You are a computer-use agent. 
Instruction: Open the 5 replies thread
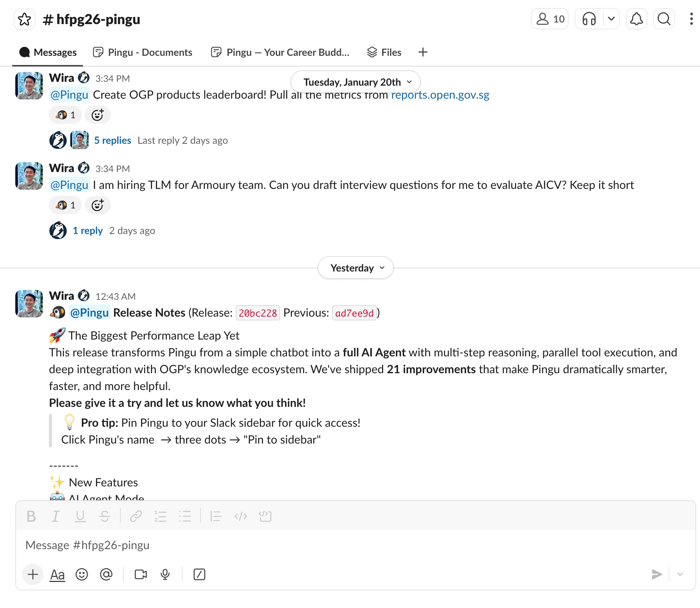tap(113, 140)
